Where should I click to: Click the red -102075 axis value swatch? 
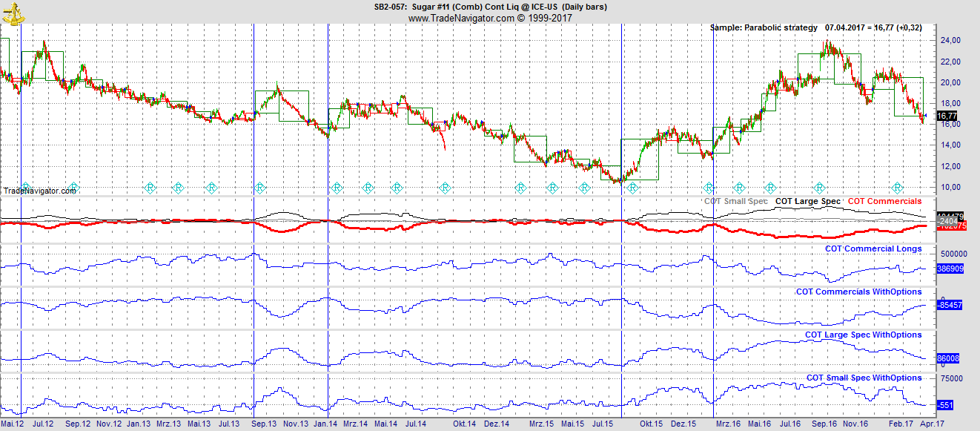click(953, 226)
